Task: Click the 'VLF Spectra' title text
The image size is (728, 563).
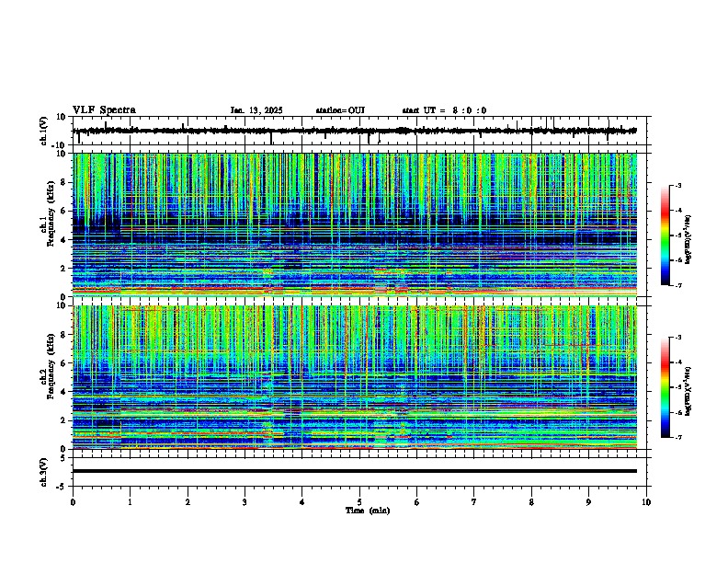Action: point(104,110)
